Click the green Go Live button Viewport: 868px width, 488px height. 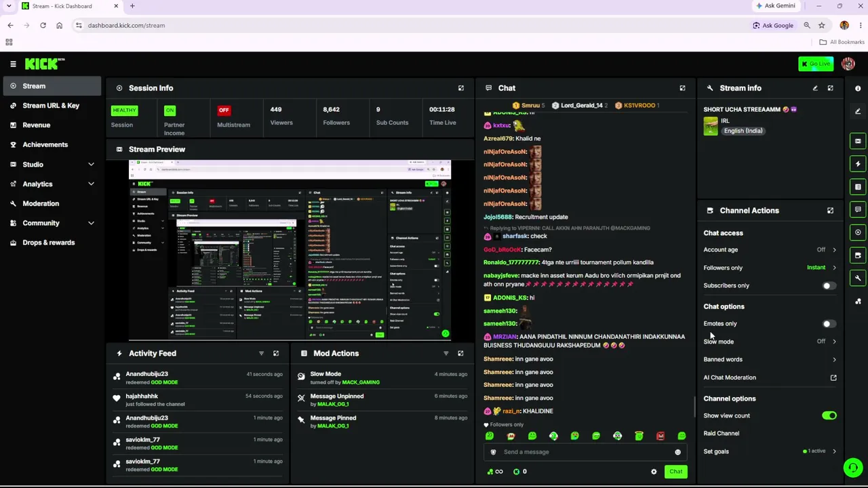[x=816, y=64]
